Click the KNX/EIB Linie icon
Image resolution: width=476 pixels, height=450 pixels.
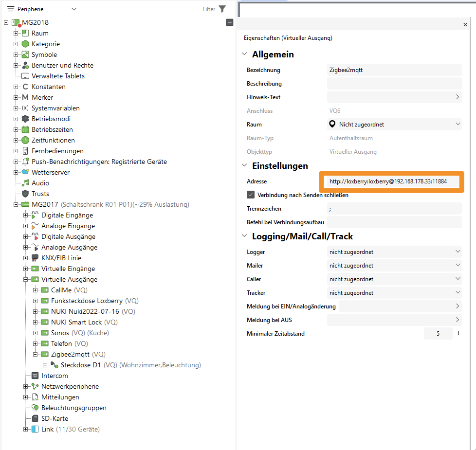tap(35, 258)
